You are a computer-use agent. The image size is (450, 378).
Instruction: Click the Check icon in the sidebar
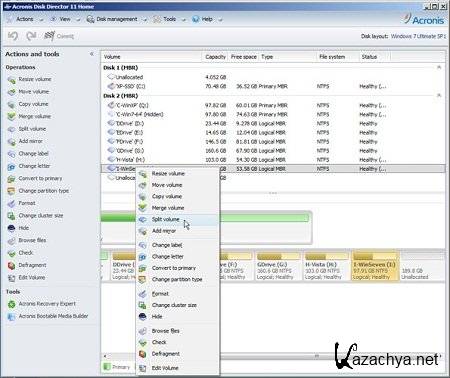[11, 253]
